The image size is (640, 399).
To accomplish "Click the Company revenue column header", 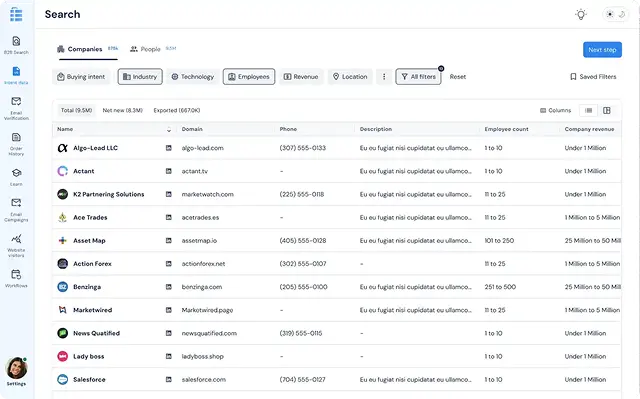I will (589, 129).
